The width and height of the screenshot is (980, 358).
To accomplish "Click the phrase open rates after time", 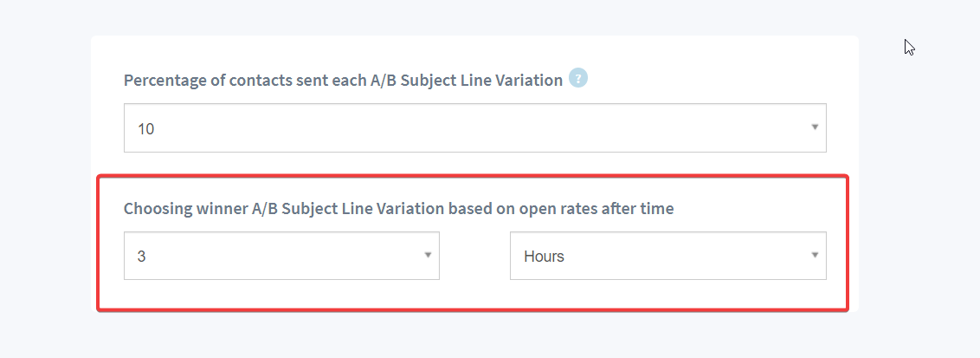I will click(x=596, y=208).
